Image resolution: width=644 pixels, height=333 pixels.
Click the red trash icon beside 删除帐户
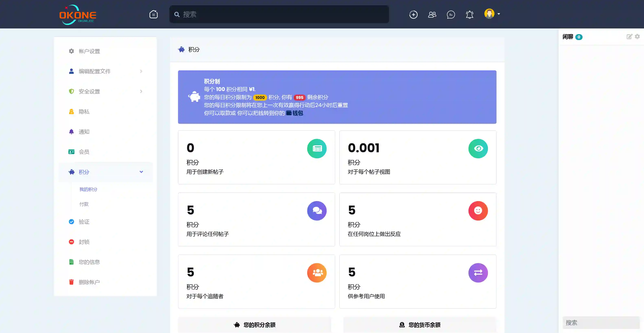point(72,282)
